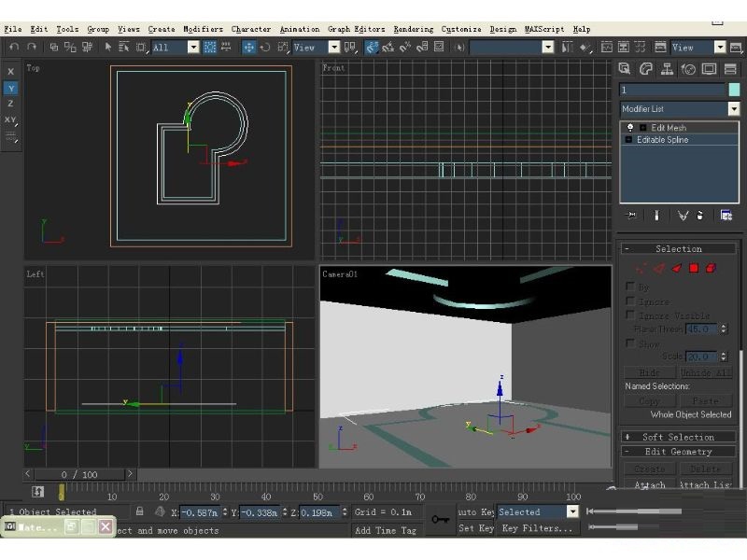Toggle the selection lock padlock
Image resolution: width=747 pixels, height=560 pixels.
coord(139,511)
